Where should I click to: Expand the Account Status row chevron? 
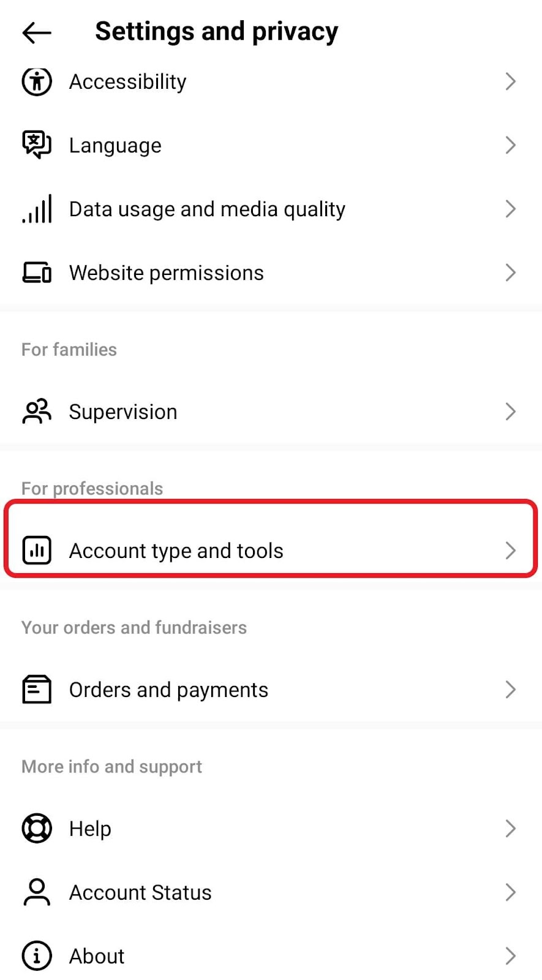point(511,892)
